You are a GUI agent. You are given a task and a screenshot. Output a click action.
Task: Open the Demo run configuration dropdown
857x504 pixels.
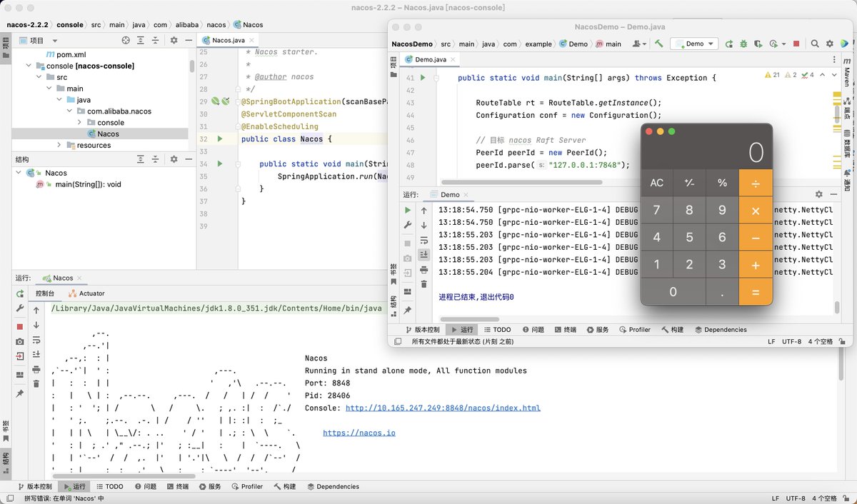pyautogui.click(x=694, y=44)
